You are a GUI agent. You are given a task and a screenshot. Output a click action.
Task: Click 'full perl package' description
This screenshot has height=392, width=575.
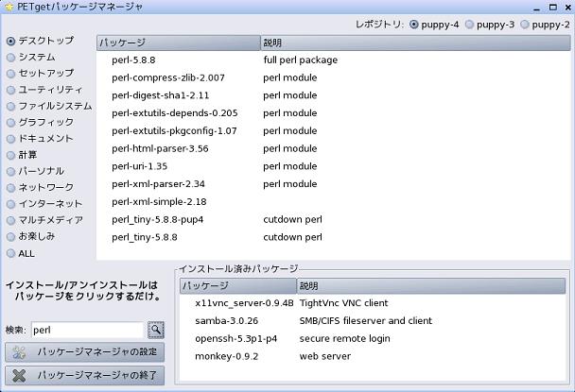[x=301, y=60]
